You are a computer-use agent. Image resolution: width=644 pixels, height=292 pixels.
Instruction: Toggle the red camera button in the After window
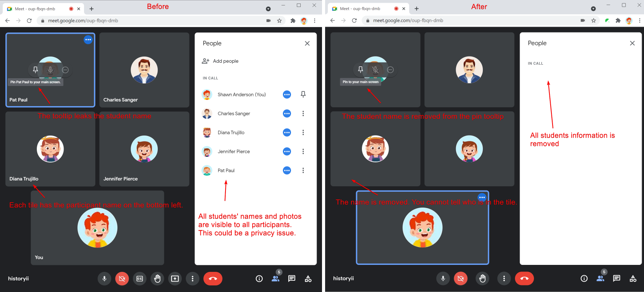click(x=461, y=278)
